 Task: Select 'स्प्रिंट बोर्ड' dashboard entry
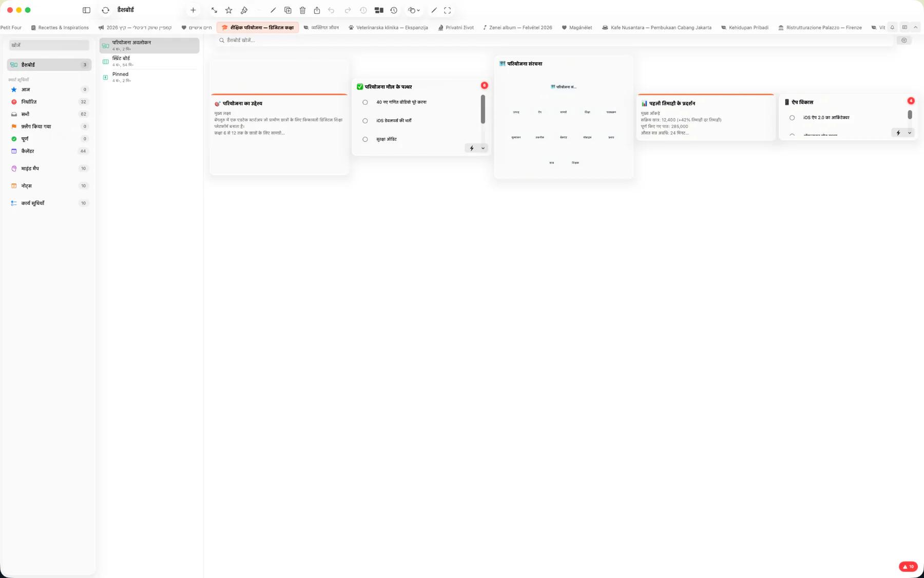click(x=149, y=61)
